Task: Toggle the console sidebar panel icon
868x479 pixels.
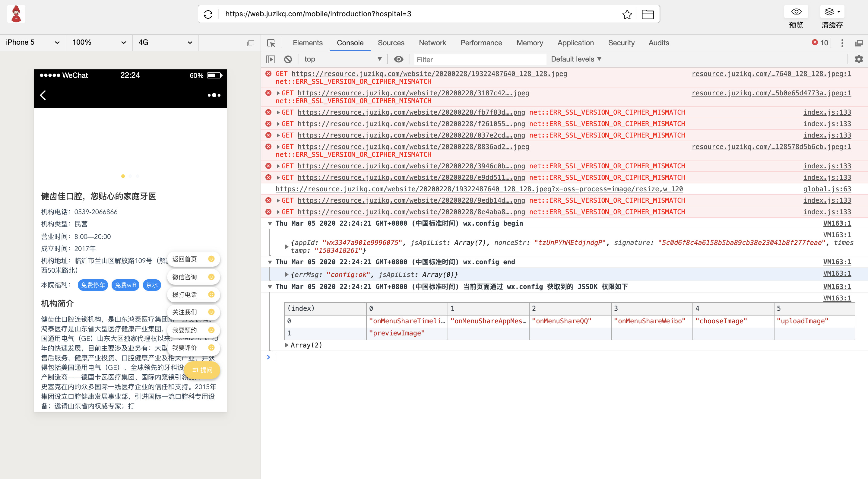Action: [270, 59]
